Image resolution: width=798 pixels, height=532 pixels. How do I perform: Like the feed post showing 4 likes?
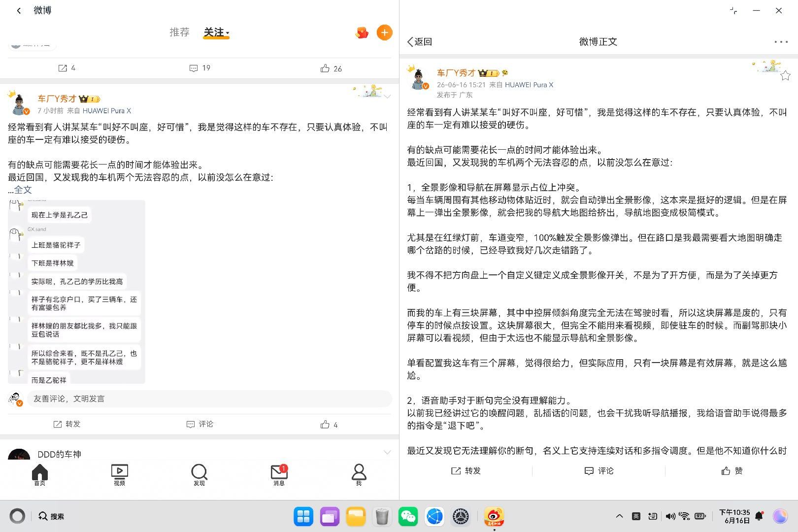(x=329, y=425)
